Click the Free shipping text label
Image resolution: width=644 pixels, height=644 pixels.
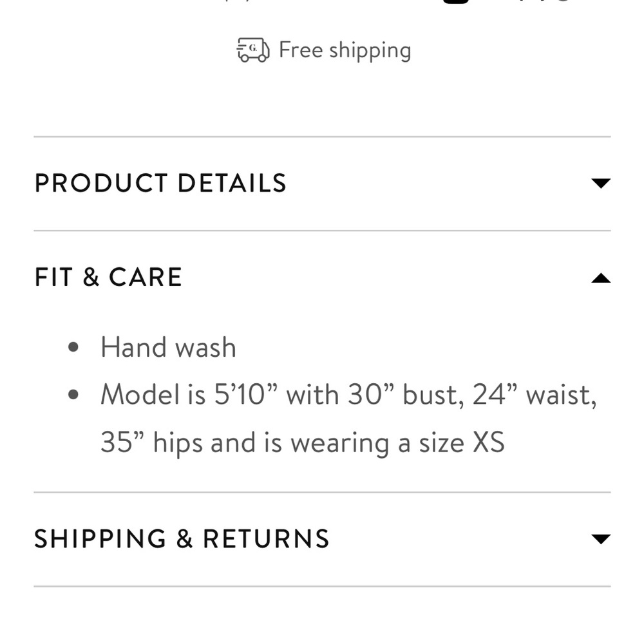pos(345,50)
